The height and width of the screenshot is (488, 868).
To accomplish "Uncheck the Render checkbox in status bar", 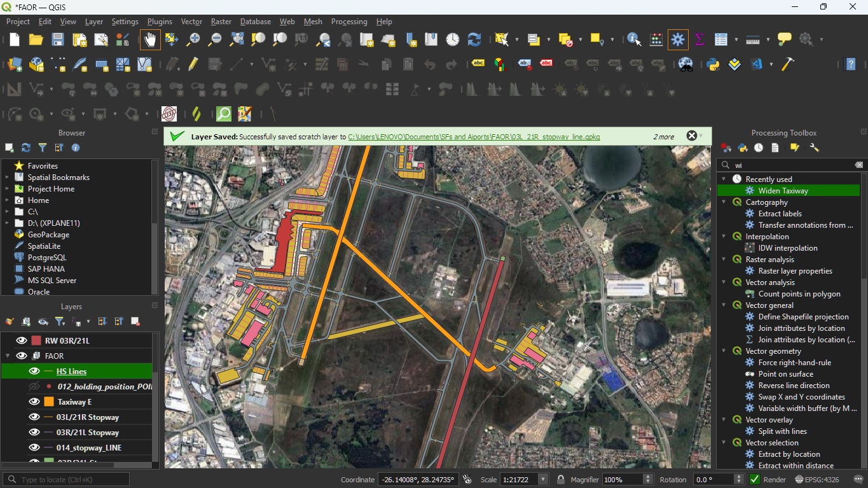I will click(x=755, y=480).
